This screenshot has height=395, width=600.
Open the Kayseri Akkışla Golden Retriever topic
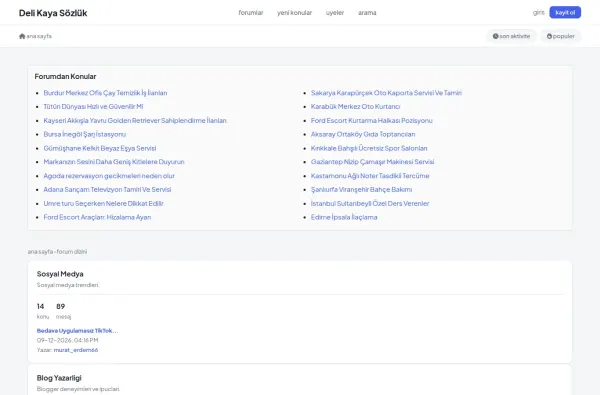(135, 120)
